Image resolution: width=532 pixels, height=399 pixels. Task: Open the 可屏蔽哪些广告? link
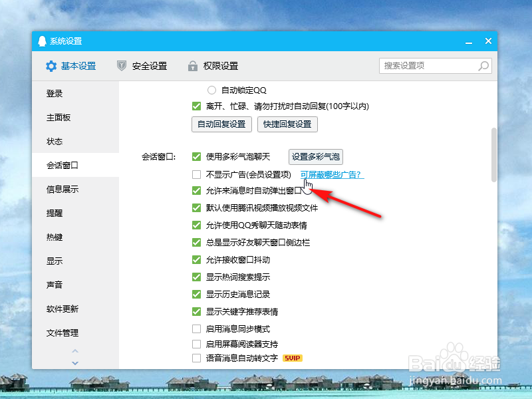[x=332, y=174]
